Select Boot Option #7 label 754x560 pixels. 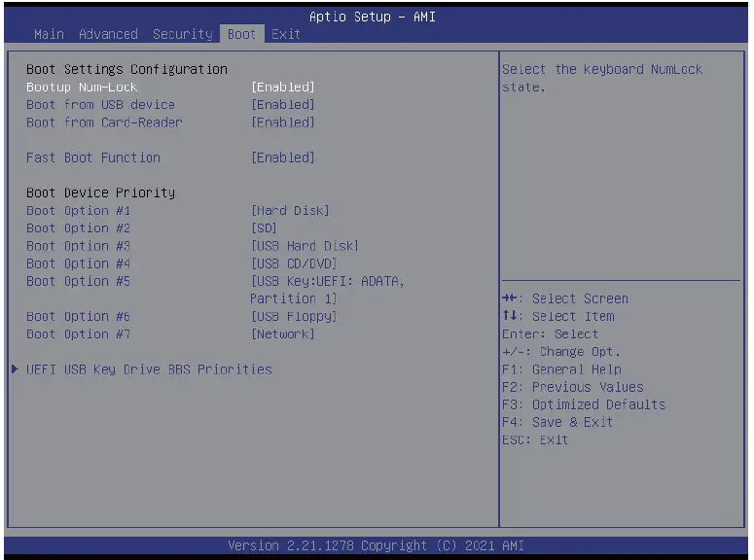tap(79, 334)
